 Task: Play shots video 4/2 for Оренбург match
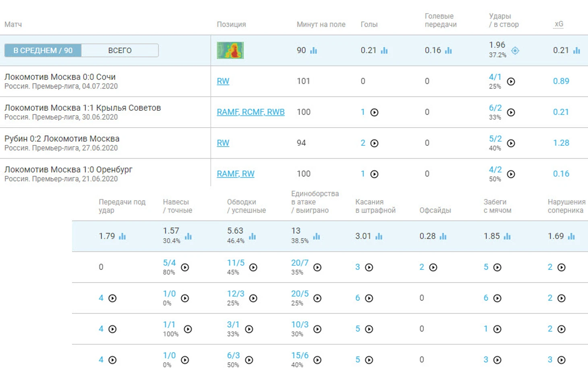point(511,174)
